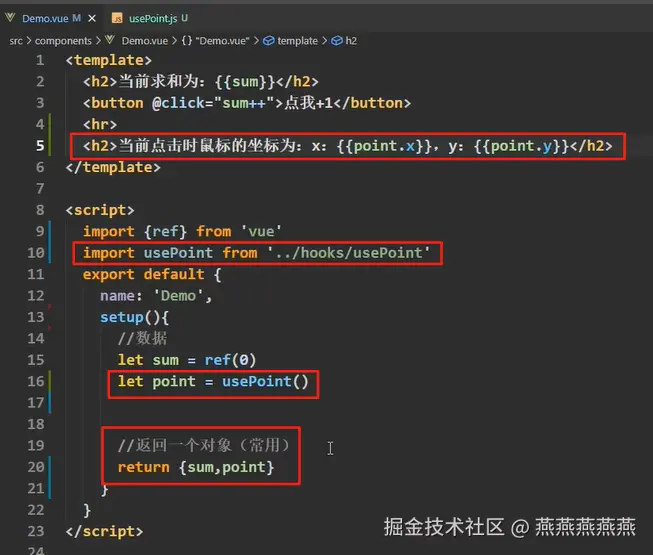Click line number 1 in the gutter
Viewport: 653px width, 555px height.
coord(40,60)
